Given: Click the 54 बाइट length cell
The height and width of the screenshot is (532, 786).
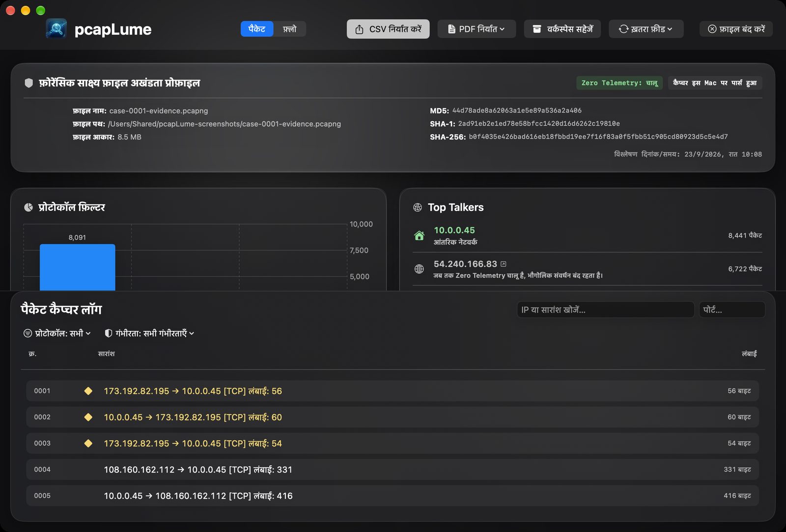Looking at the screenshot, I should pyautogui.click(x=739, y=443).
